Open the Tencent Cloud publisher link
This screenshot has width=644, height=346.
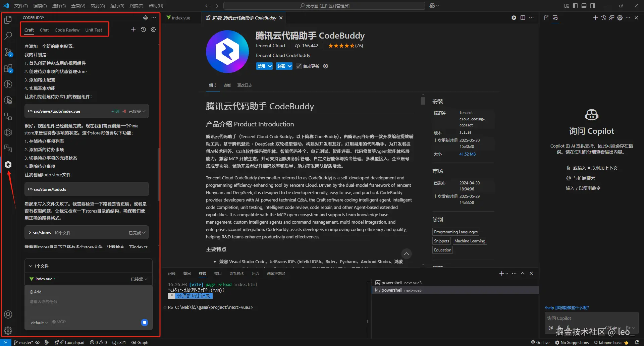pos(270,46)
